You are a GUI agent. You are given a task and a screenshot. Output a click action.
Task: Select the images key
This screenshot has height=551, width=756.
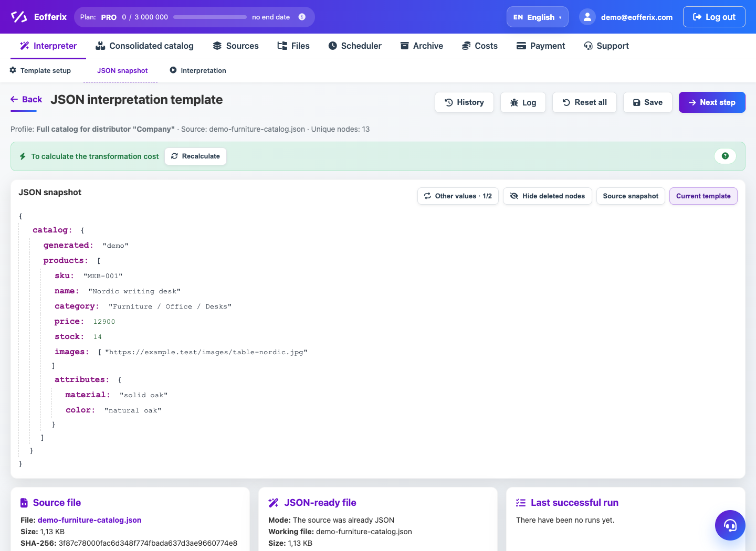[x=72, y=352]
